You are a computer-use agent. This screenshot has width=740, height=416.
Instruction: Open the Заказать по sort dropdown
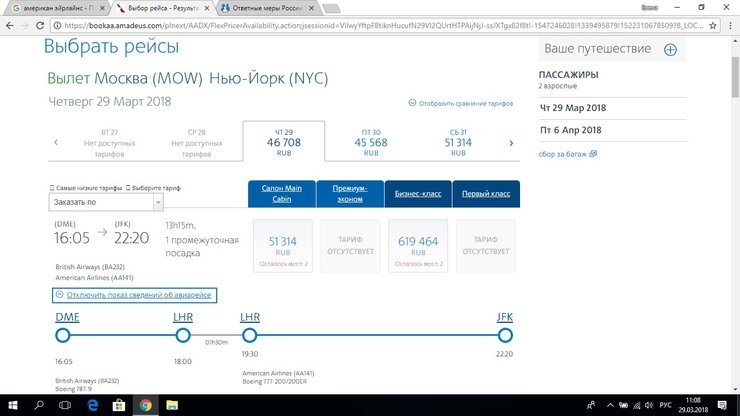point(104,202)
